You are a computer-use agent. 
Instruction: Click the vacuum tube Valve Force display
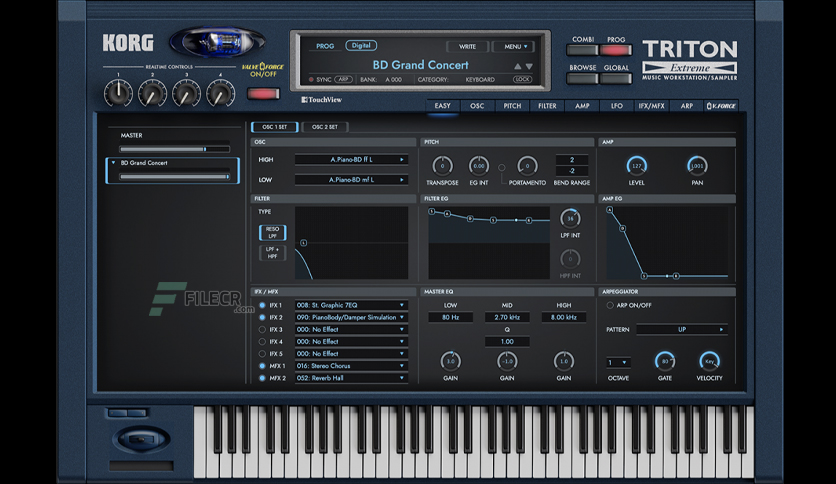218,43
